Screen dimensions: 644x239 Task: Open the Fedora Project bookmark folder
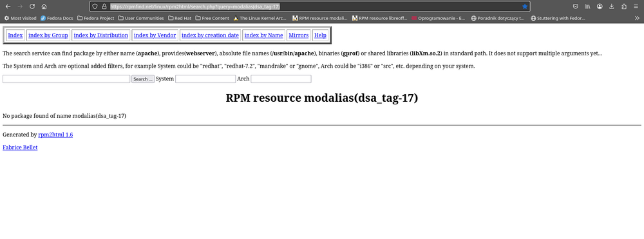click(95, 18)
